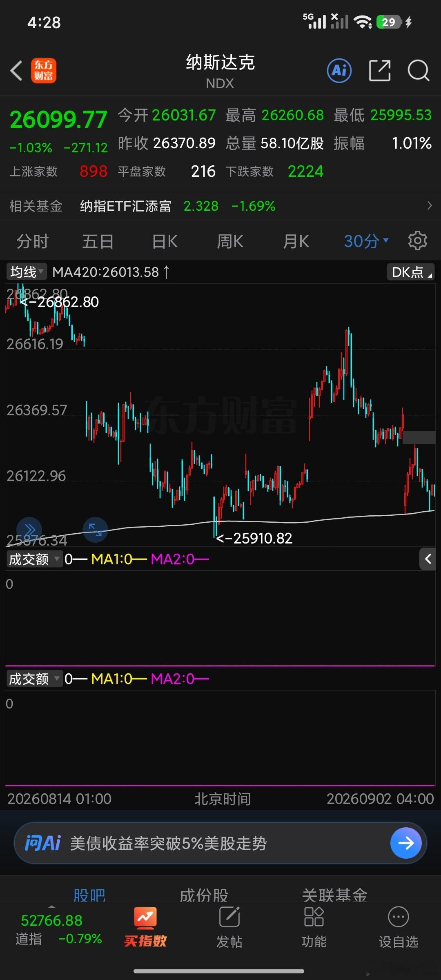Expand 相关基金 row with right chevron
The image size is (441, 980).
pyautogui.click(x=429, y=205)
